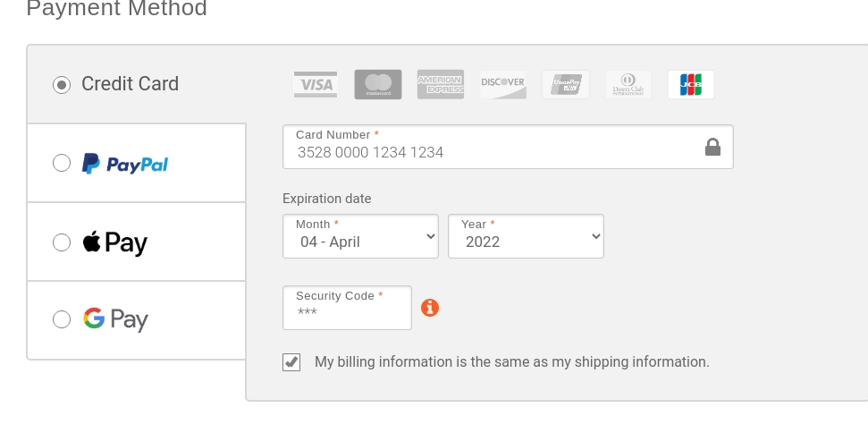Click the padlock icon in card field

point(713,147)
